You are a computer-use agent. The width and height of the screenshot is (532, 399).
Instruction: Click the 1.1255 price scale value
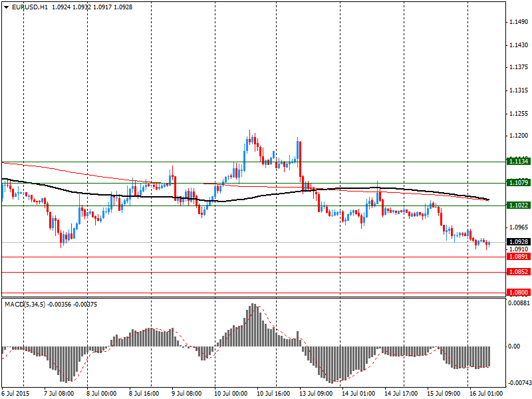(x=519, y=114)
